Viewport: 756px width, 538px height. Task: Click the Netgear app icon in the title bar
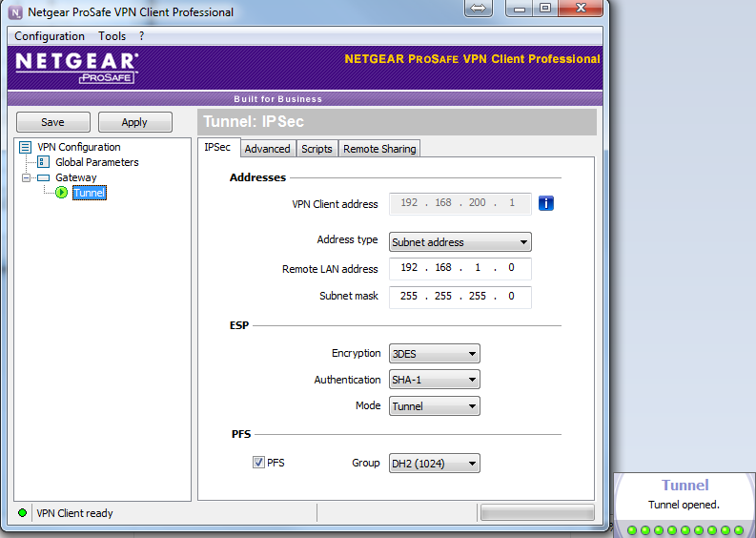(x=15, y=12)
